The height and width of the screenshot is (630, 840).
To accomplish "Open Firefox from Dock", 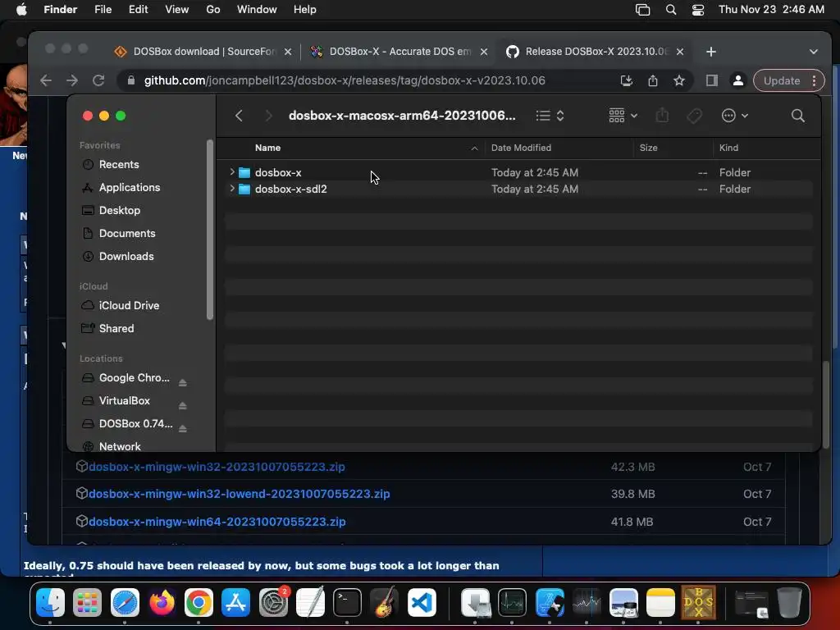I will [162, 603].
